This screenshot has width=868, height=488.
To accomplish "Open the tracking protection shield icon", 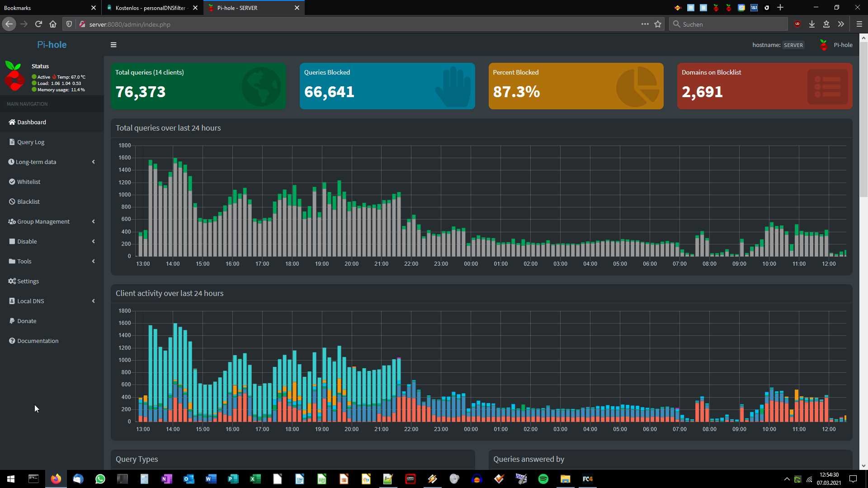I will (x=69, y=24).
